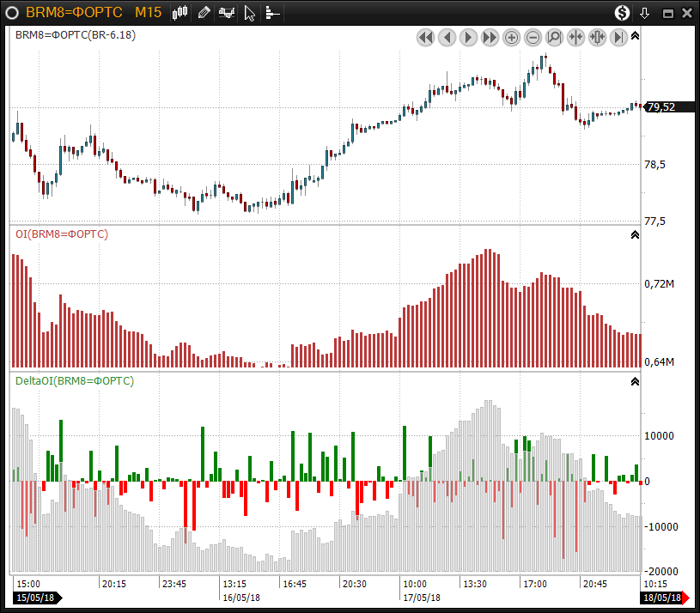
Task: Click the pin window down-arrow icon
Action: pos(645,13)
